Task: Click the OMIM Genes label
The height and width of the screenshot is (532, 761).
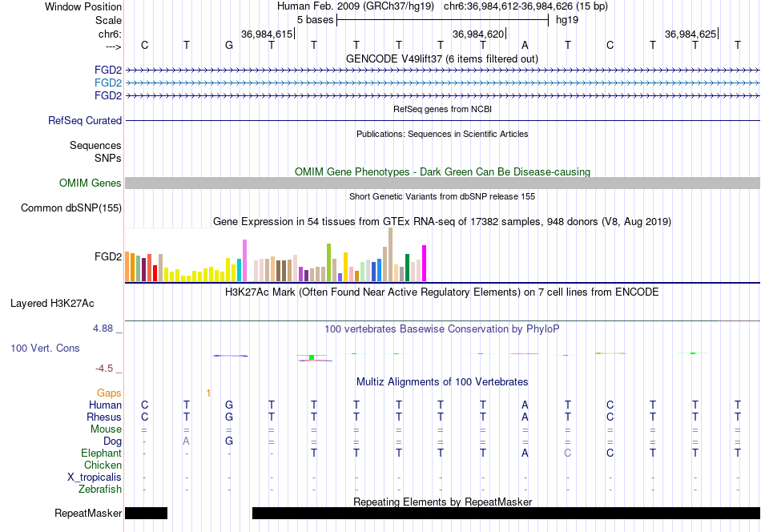Action: (x=90, y=183)
